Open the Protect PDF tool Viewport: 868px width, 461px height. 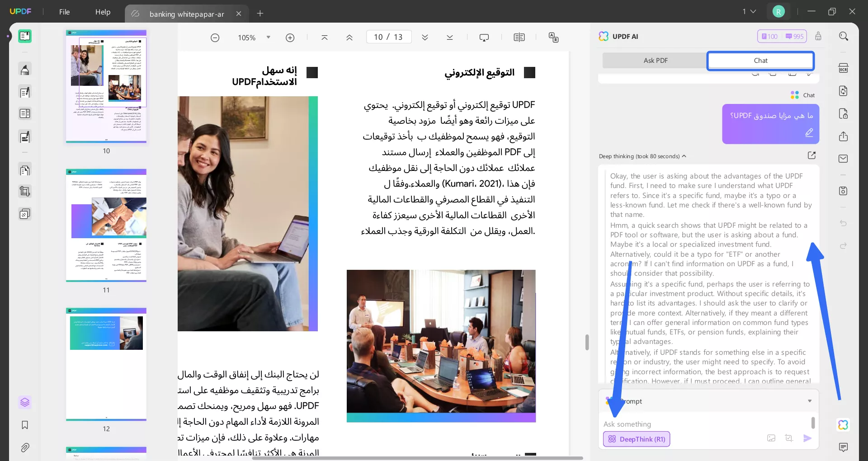click(844, 113)
